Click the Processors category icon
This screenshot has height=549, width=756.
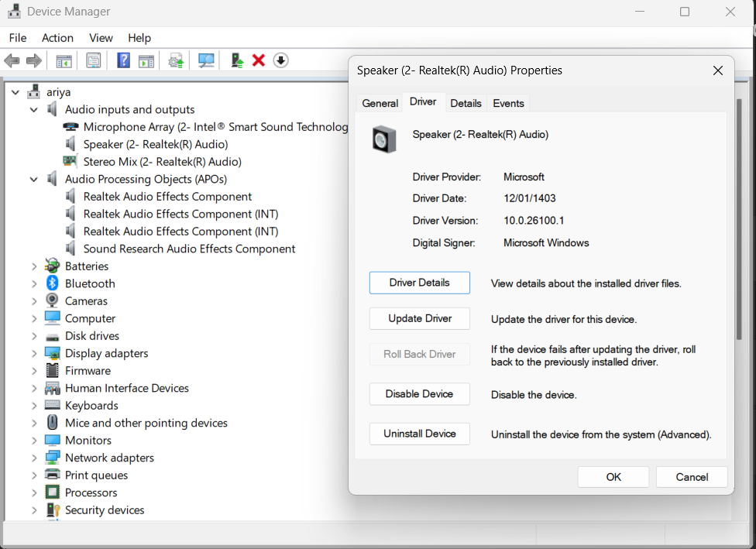tap(52, 492)
